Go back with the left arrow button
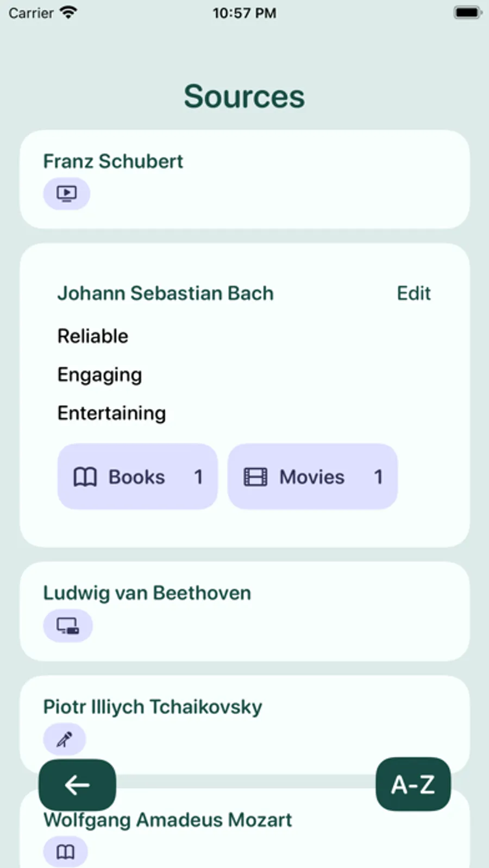This screenshot has width=489, height=868. click(77, 785)
